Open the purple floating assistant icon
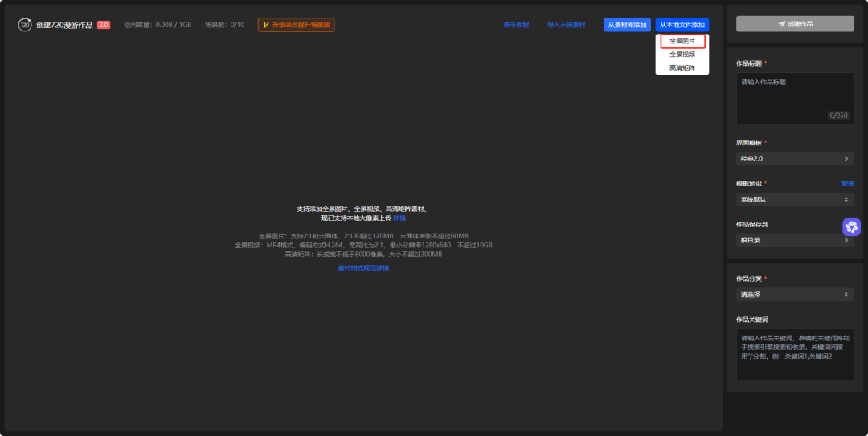The height and width of the screenshot is (436, 868). pos(851,227)
